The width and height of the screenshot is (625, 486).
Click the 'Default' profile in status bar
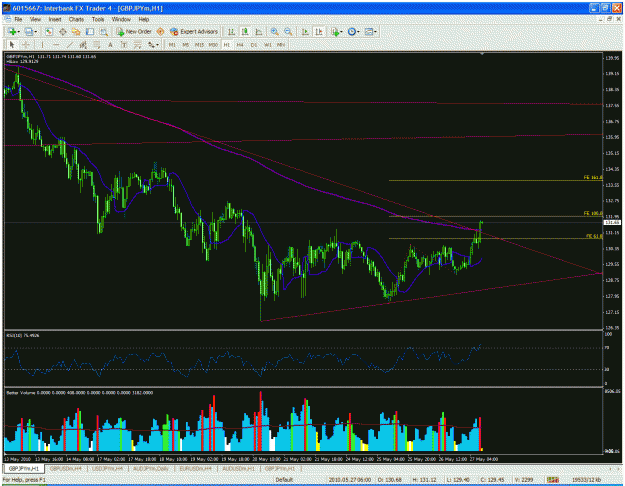tap(284, 480)
